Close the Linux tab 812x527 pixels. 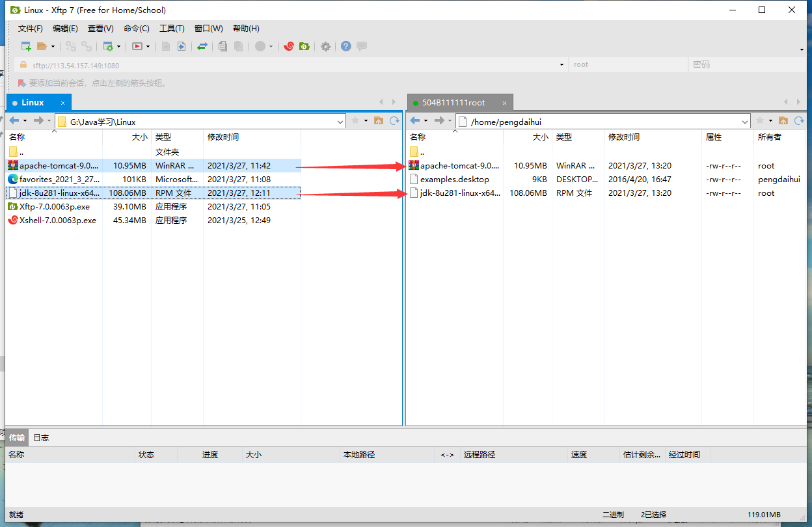click(x=63, y=103)
